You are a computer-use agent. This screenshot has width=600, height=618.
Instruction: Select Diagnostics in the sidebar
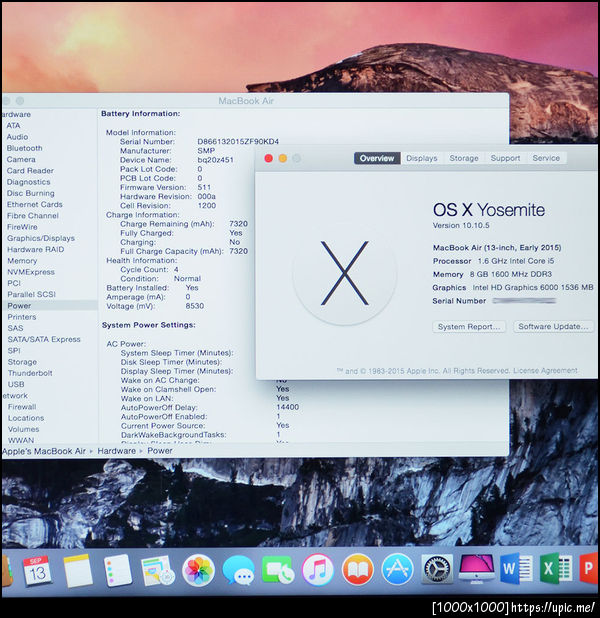click(28, 182)
